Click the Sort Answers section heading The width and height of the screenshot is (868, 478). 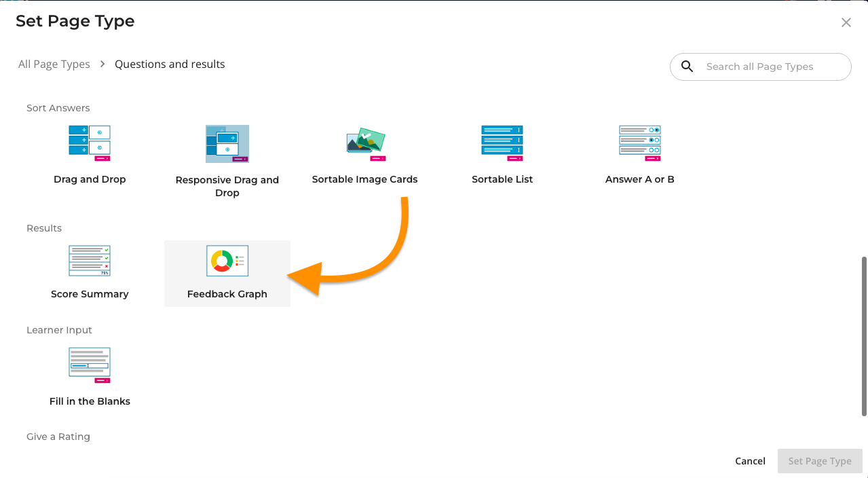coord(58,108)
